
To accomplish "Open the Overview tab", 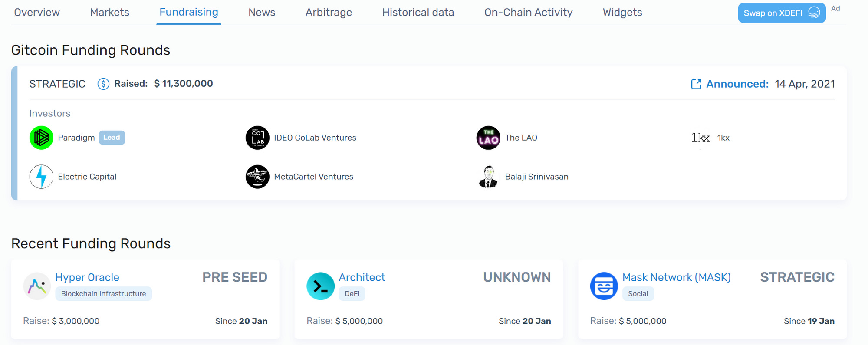I will 37,12.
